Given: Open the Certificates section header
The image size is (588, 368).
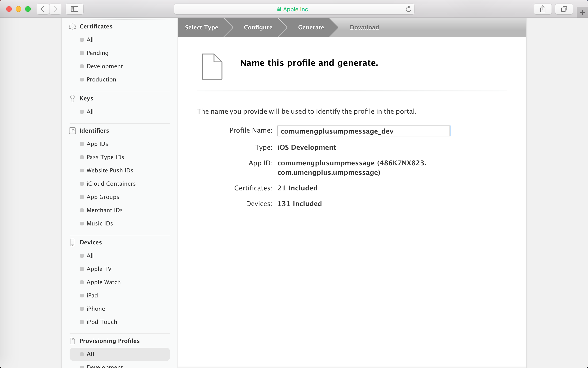Looking at the screenshot, I should point(96,27).
